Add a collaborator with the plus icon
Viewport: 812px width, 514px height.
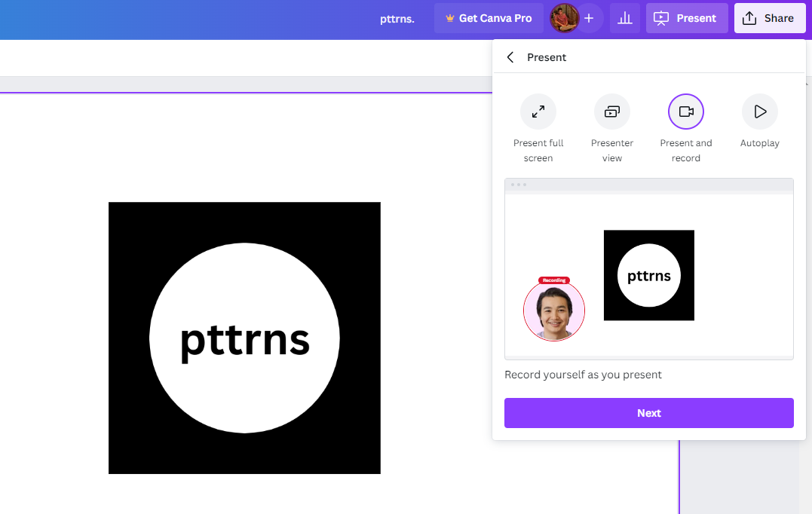(x=589, y=18)
